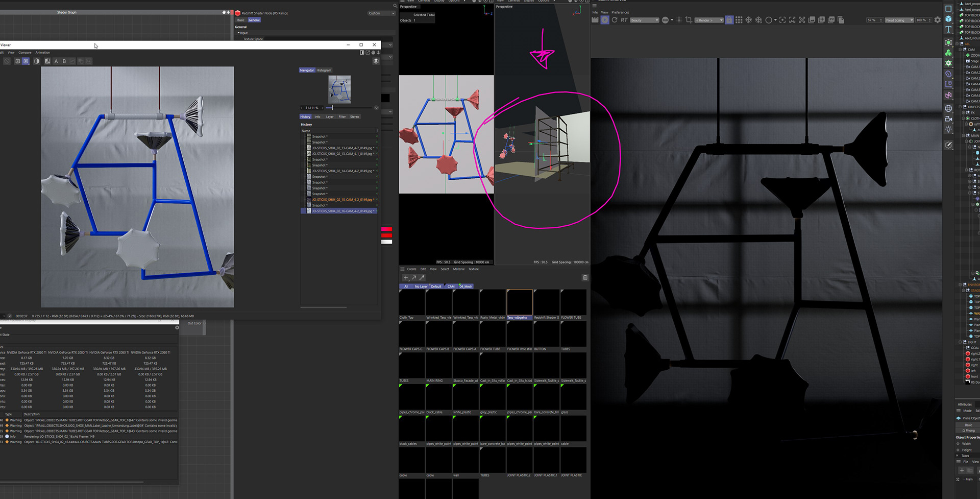The image size is (980, 499).
Task: Adjust the Navigator zoom slider
Action: point(349,108)
